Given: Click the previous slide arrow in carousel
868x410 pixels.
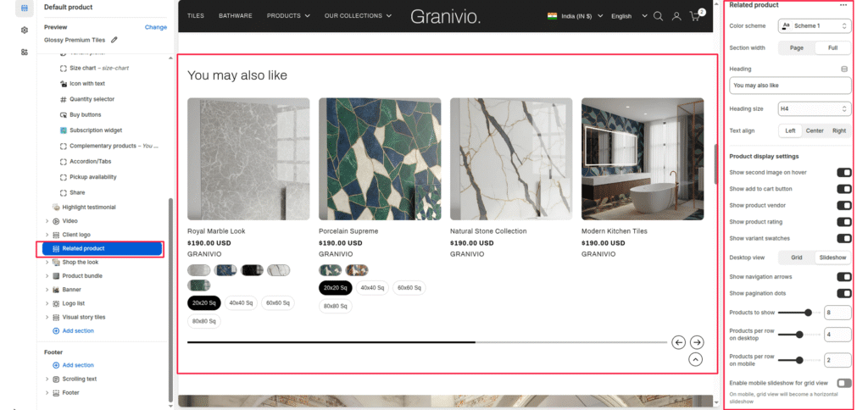Looking at the screenshot, I should (678, 342).
